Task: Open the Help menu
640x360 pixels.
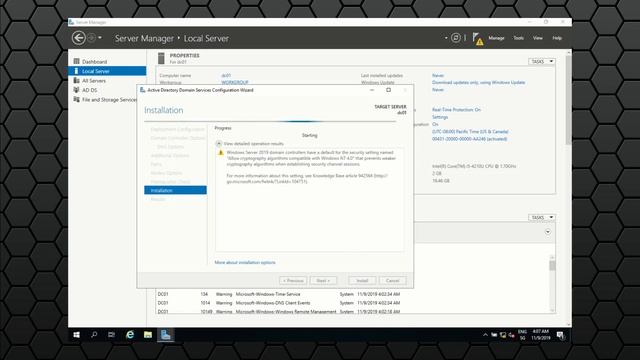Action: click(557, 38)
